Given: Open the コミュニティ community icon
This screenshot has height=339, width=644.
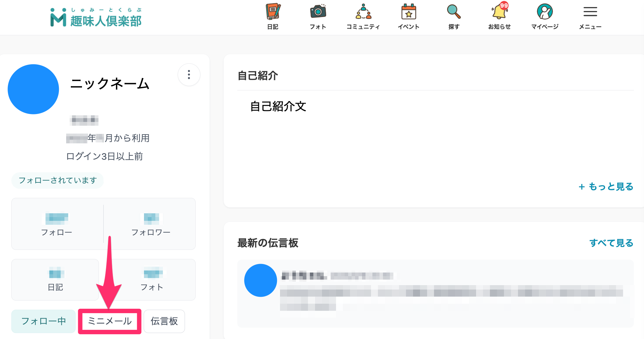Looking at the screenshot, I should (363, 17).
